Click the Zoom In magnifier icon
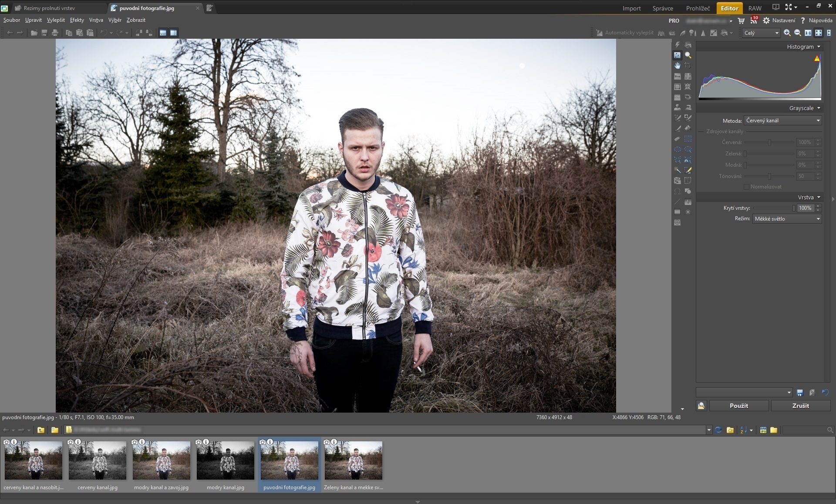 pos(787,33)
